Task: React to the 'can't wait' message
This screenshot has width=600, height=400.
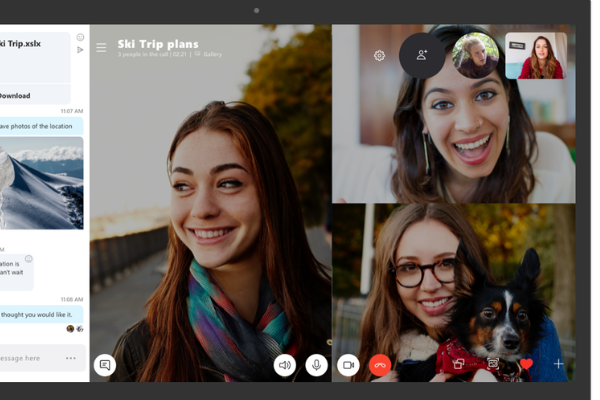Action: pos(29,259)
